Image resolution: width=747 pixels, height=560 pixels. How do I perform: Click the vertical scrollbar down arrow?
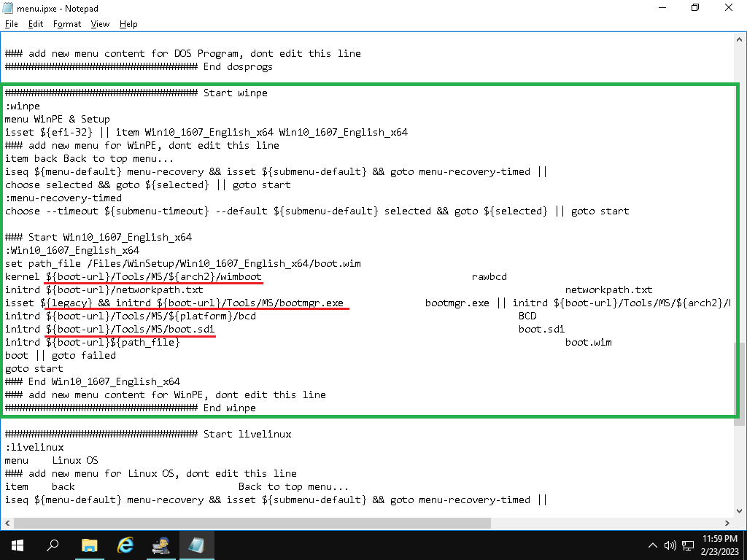click(x=740, y=510)
